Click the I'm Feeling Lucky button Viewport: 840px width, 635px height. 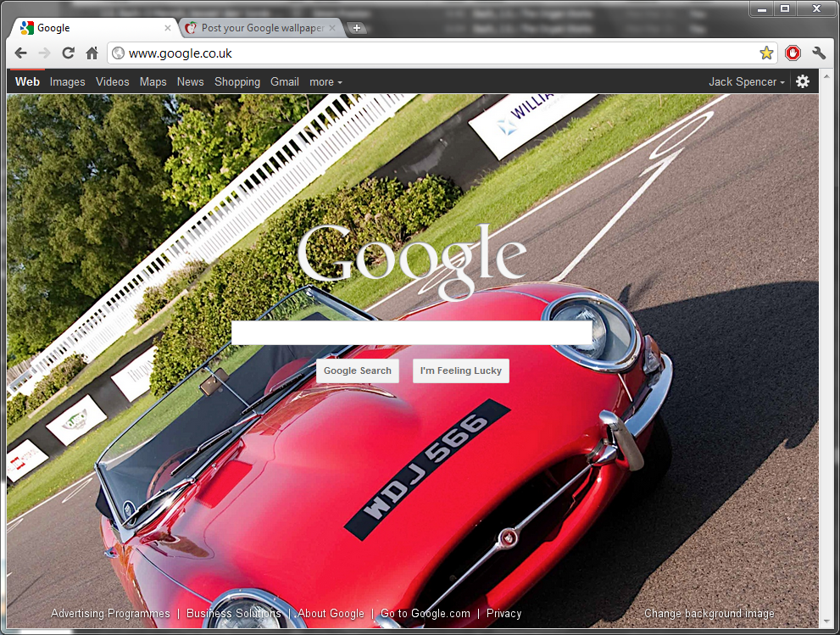click(461, 370)
